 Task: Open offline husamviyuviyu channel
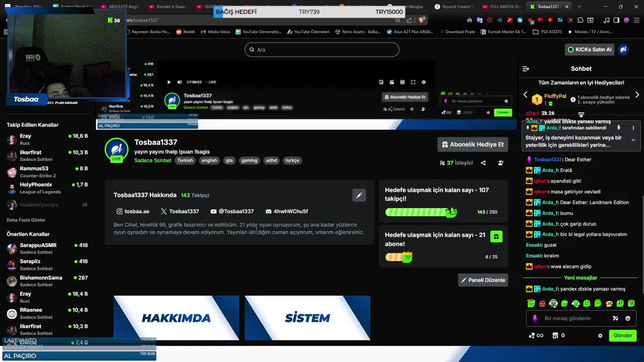[48, 205]
